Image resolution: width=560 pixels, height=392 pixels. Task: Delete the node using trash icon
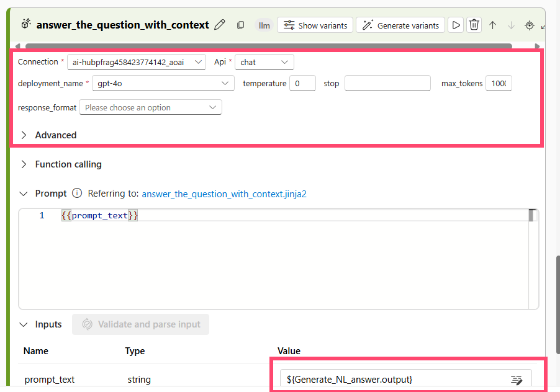474,25
